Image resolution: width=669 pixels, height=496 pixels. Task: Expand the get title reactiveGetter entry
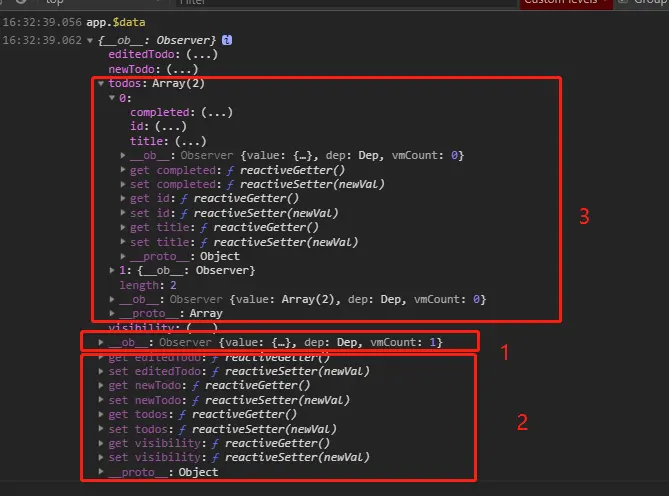click(123, 227)
